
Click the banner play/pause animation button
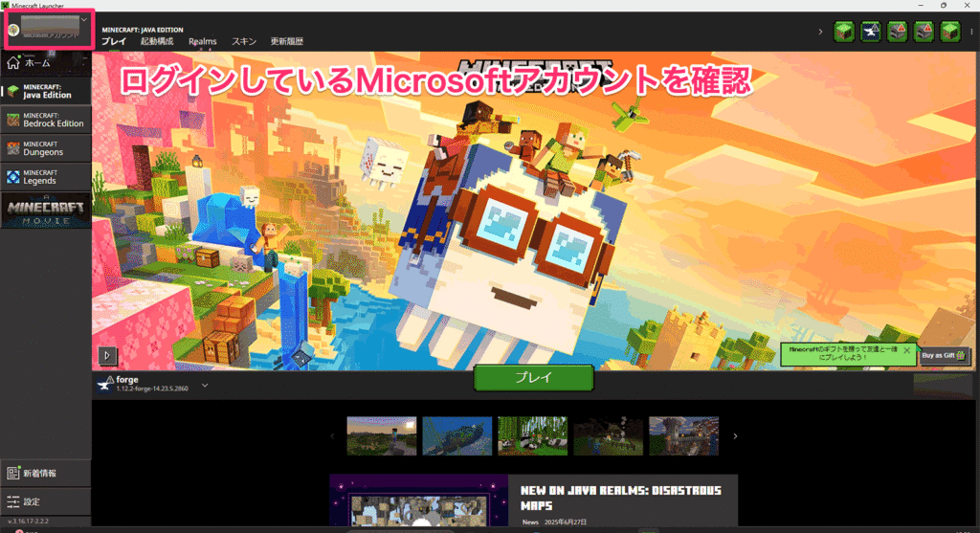pos(107,356)
